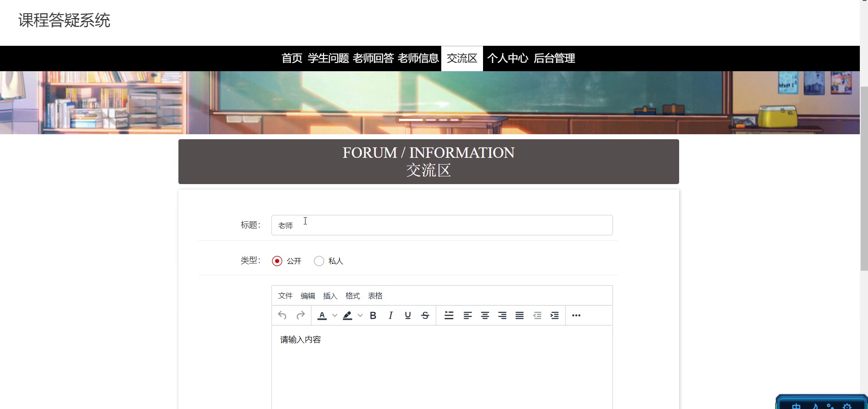Viewport: 868px width, 409px height.
Task: Apply italic formatting in the editor
Action: pyautogui.click(x=390, y=315)
